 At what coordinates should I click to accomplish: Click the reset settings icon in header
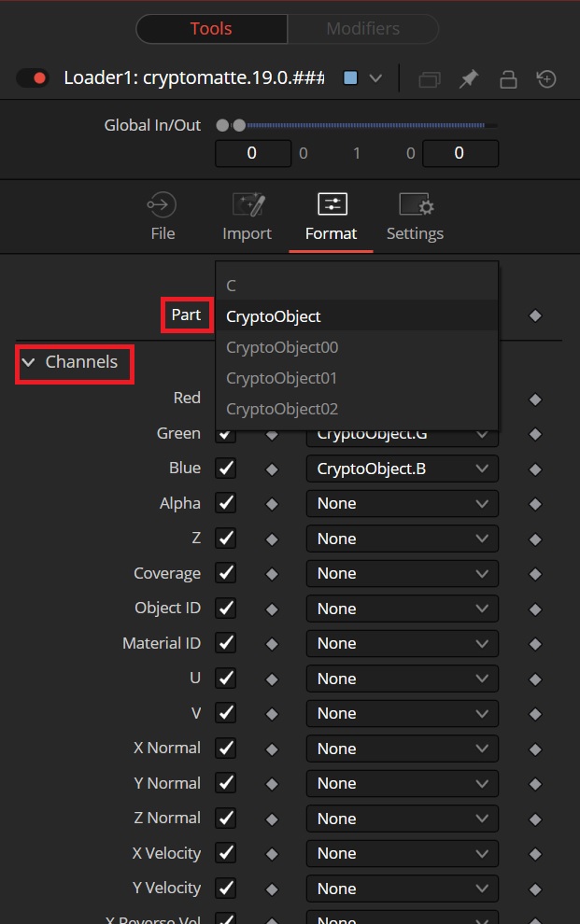(x=546, y=78)
